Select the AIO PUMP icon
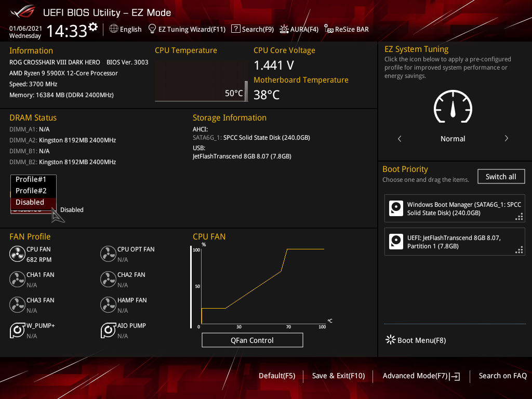Image resolution: width=532 pixels, height=399 pixels. (x=108, y=330)
